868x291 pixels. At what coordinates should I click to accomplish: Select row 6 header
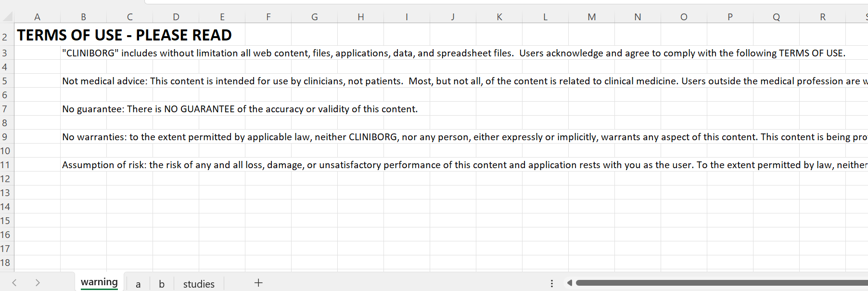tap(7, 95)
